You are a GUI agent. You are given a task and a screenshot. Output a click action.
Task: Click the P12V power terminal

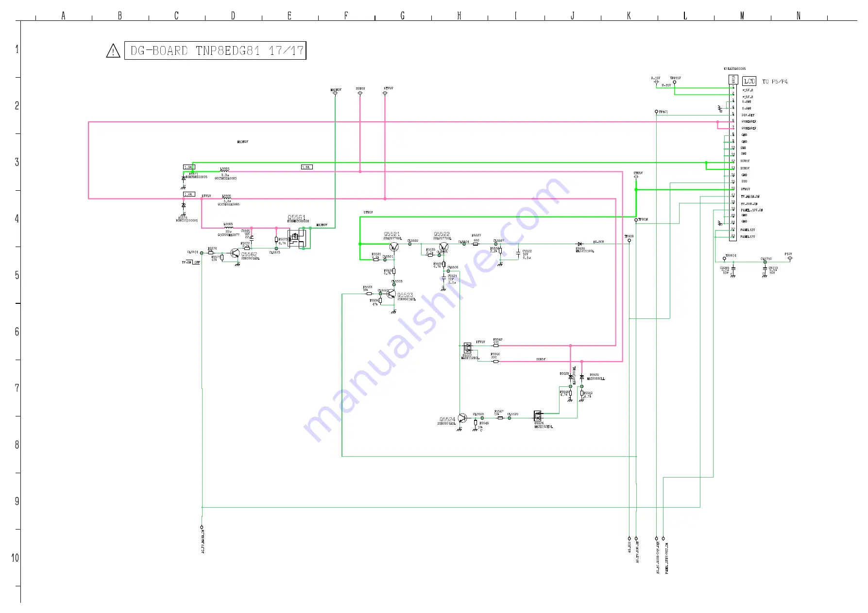[790, 257]
